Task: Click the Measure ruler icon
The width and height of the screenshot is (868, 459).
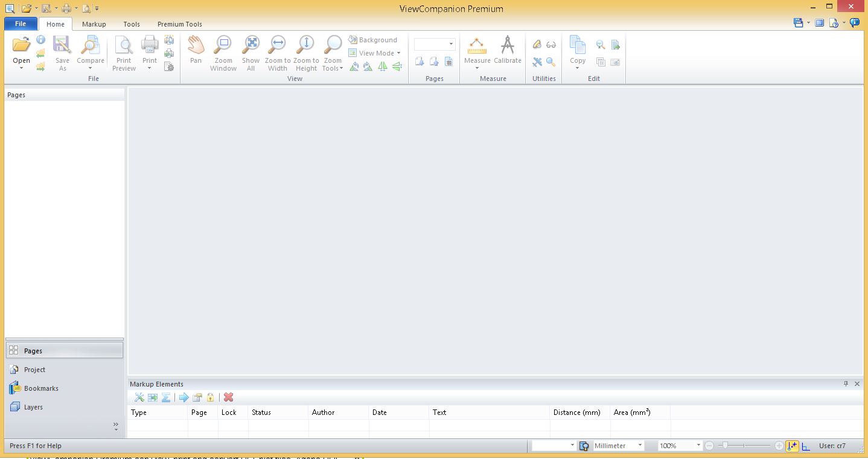Action: point(477,45)
